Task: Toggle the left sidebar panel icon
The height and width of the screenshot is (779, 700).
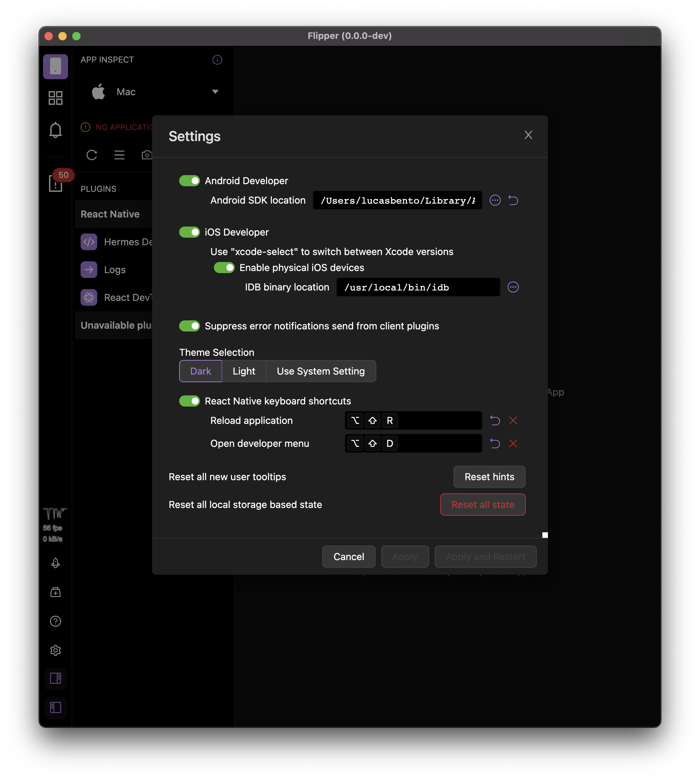Action: (56, 707)
